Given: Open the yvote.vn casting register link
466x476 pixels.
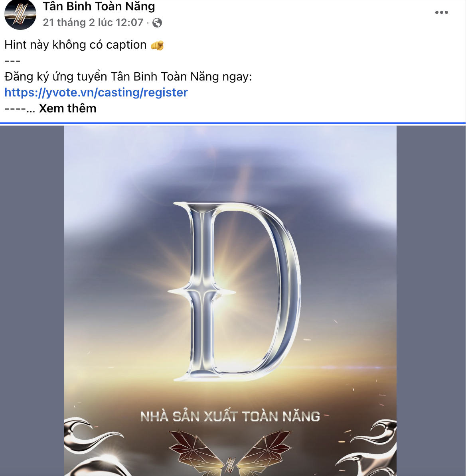Looking at the screenshot, I should (96, 92).
